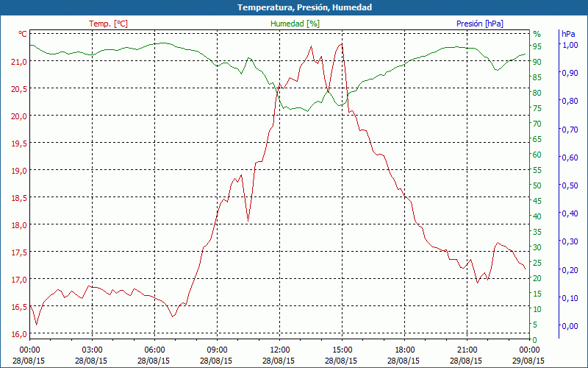This screenshot has height=368, width=588.
Task: Click the 03:00 time axis label
Action: 93,350
